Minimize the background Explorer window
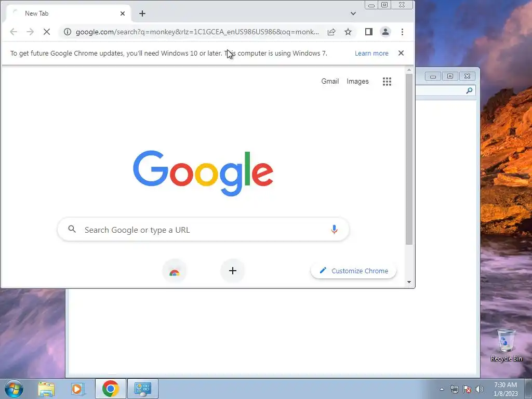Image resolution: width=532 pixels, height=399 pixels. 433,76
